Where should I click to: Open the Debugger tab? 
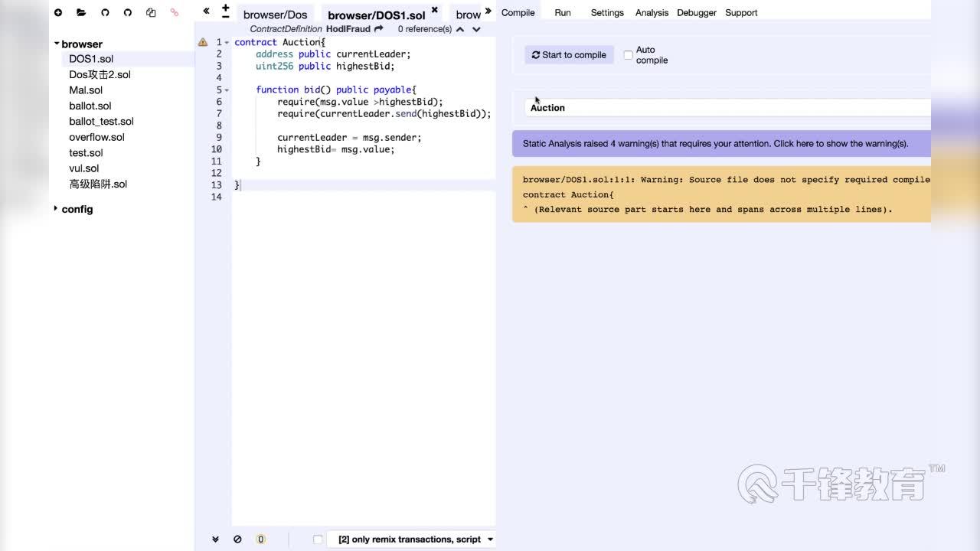click(697, 12)
